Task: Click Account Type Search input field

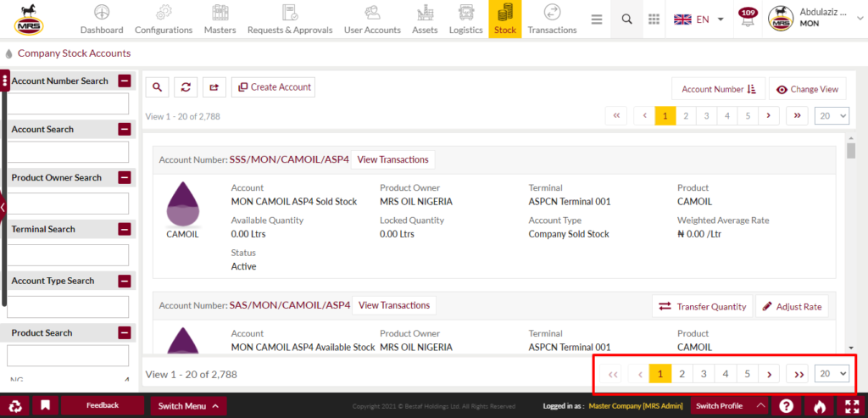Action: coord(68,307)
